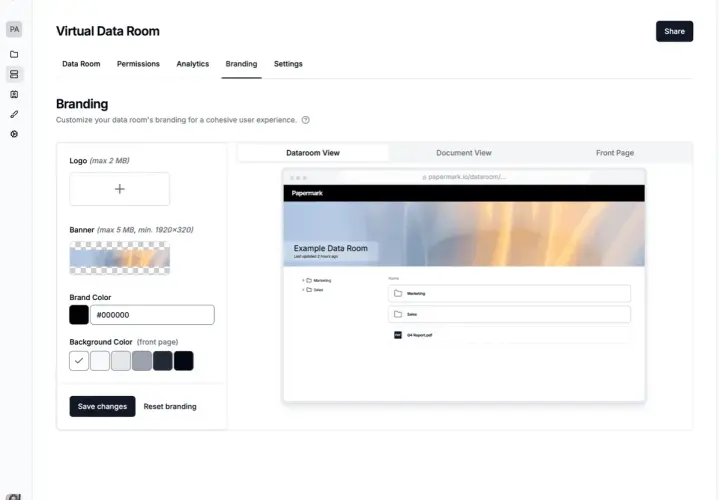Open the visitors contact icon in sidebar

click(14, 94)
